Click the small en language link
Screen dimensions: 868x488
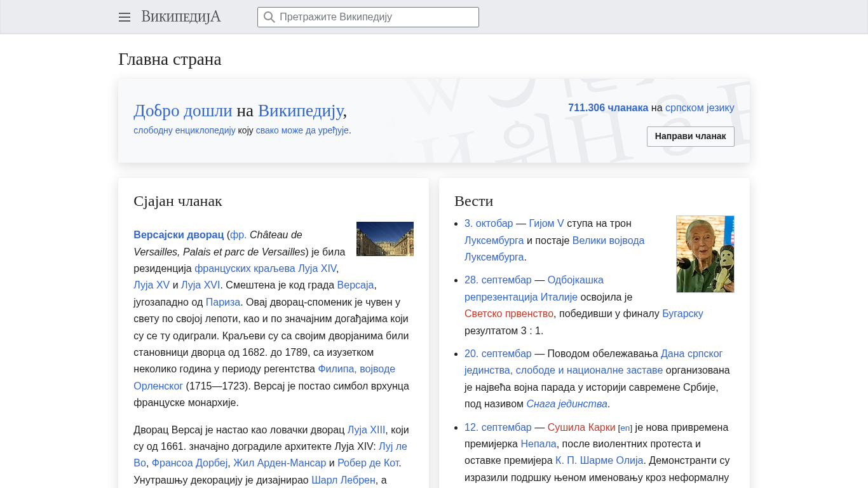coord(625,428)
